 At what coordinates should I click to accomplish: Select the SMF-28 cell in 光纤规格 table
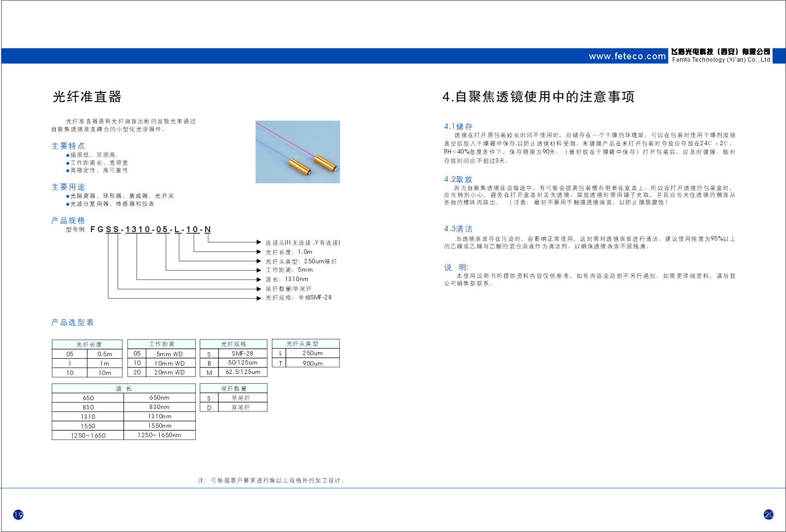point(242,354)
